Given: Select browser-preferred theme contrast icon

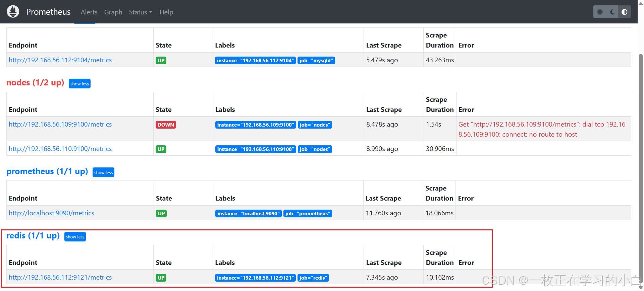Looking at the screenshot, I should point(624,12).
